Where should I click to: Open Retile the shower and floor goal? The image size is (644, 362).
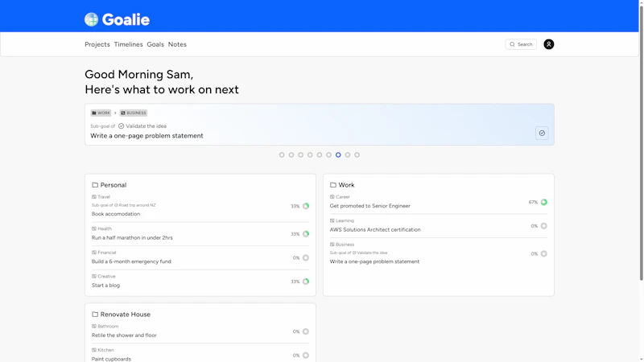[x=124, y=335]
